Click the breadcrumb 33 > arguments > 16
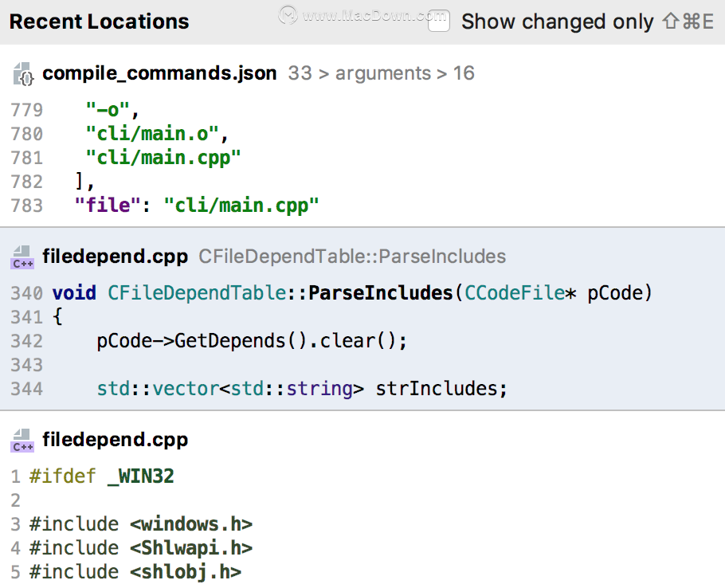The height and width of the screenshot is (588, 725). coord(382,73)
